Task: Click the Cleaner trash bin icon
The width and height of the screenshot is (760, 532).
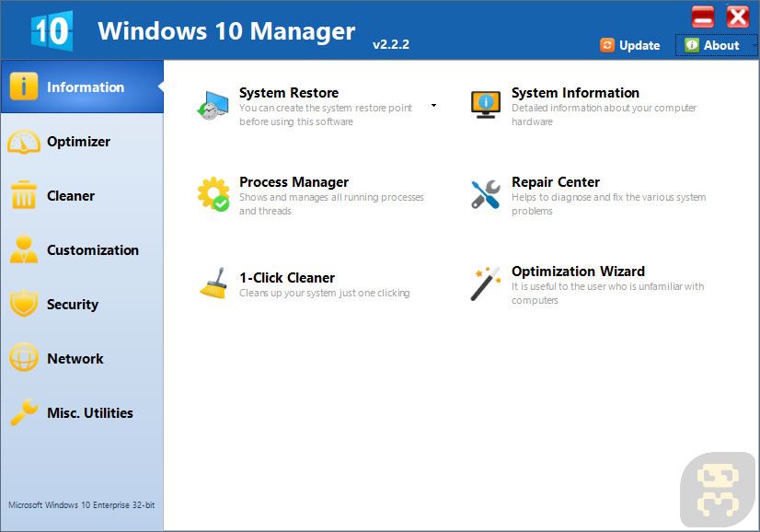Action: click(x=23, y=195)
